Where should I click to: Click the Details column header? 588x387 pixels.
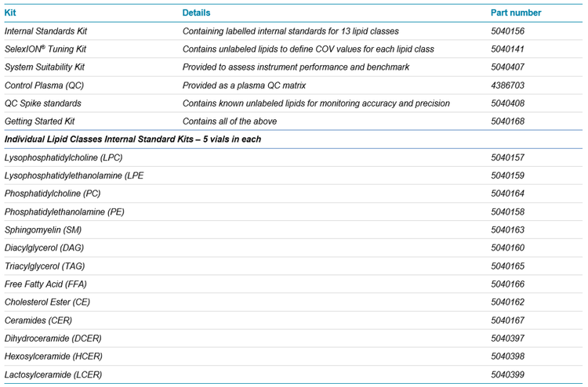(x=196, y=13)
